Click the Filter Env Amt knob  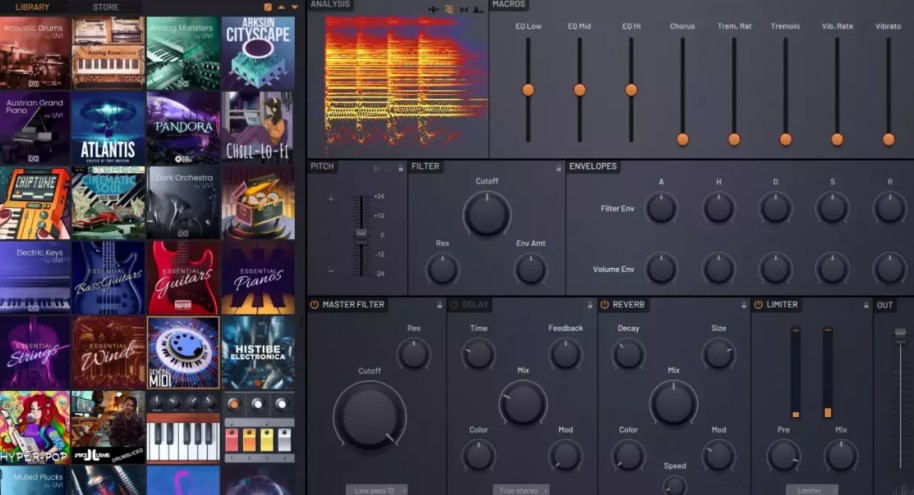(x=530, y=269)
